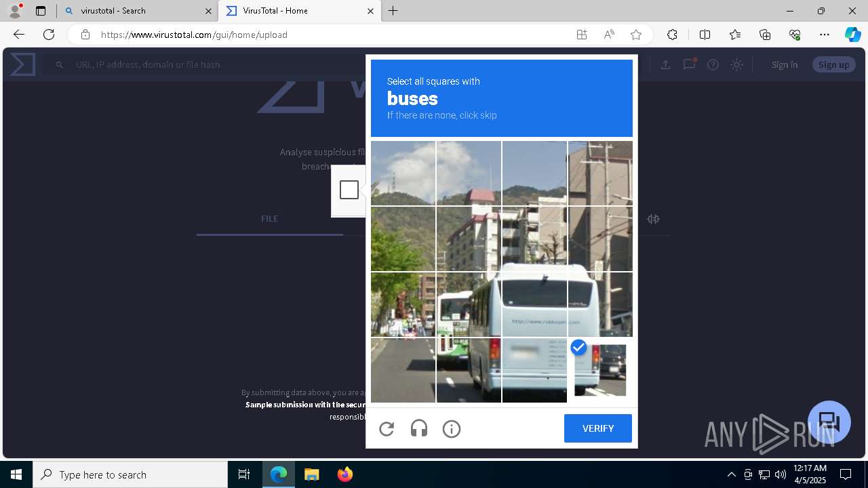Viewport: 868px width, 488px height.
Task: Open the VirusTotal logo home
Action: click(22, 64)
